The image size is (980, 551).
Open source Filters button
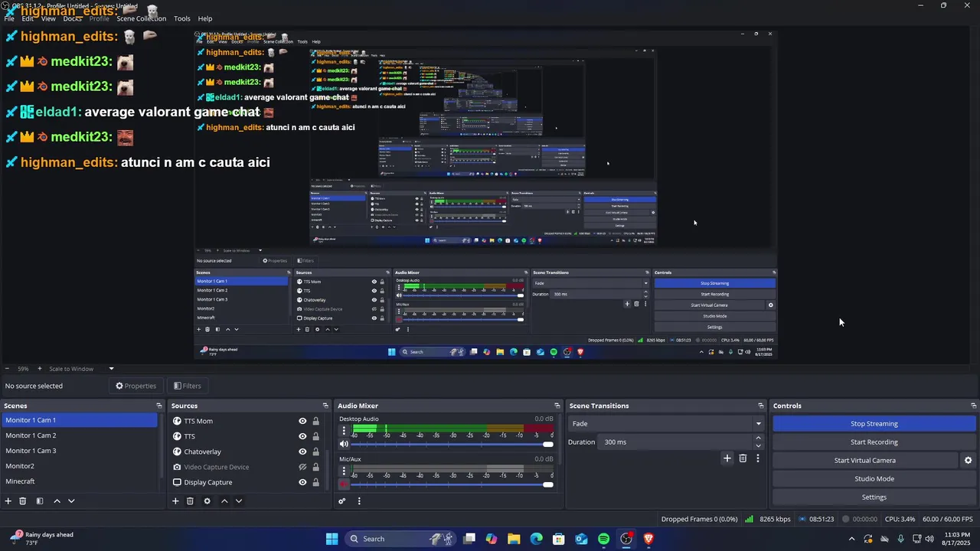pos(188,386)
